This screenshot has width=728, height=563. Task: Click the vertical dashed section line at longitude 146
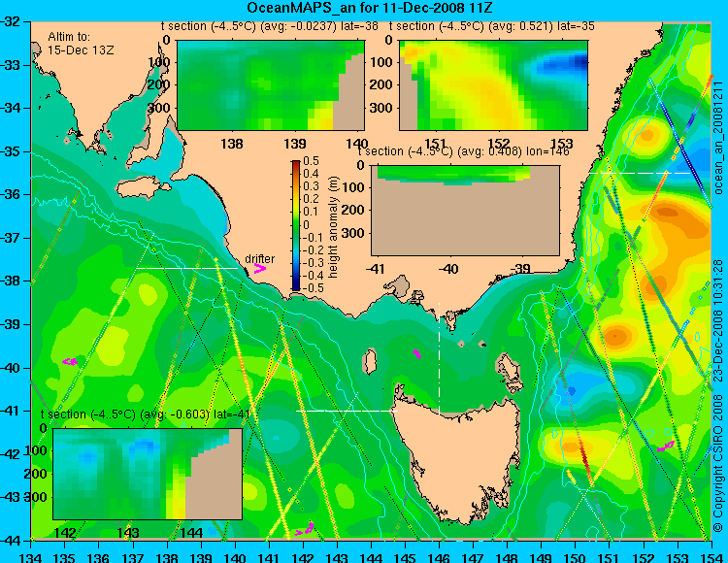point(439,359)
